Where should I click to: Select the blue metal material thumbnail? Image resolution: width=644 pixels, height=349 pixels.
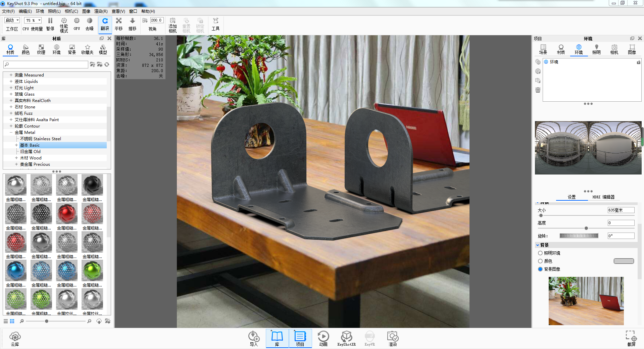pyautogui.click(x=16, y=271)
